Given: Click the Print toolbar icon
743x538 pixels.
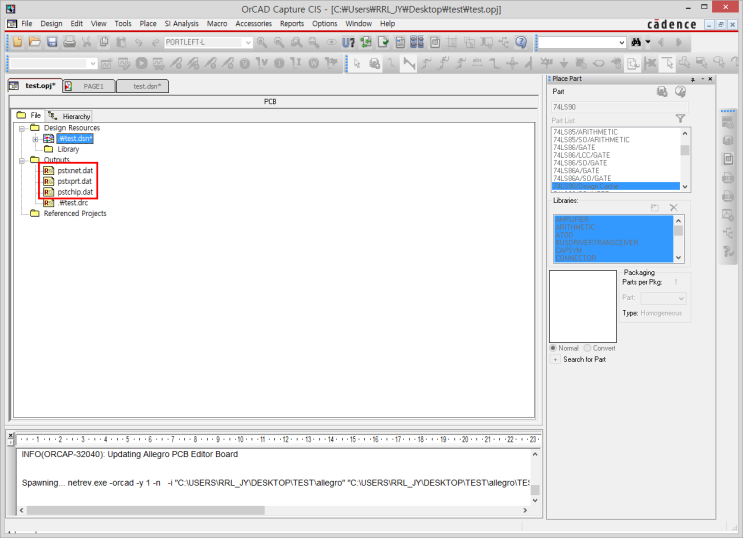Looking at the screenshot, I should (x=69, y=42).
